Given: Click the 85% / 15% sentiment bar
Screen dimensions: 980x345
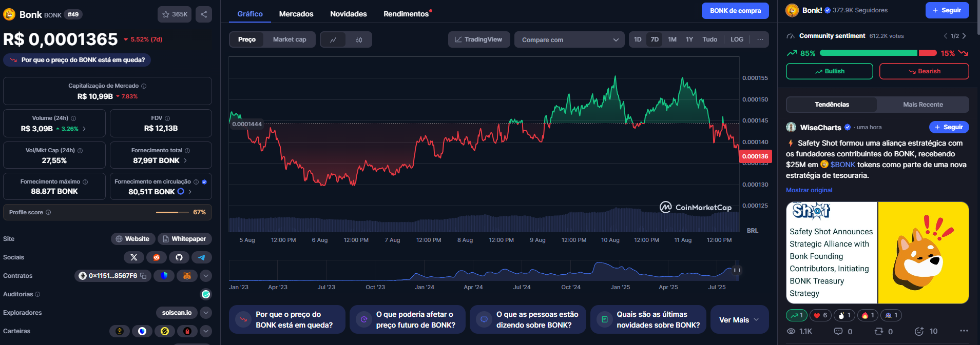Looking at the screenshot, I should click(x=878, y=53).
